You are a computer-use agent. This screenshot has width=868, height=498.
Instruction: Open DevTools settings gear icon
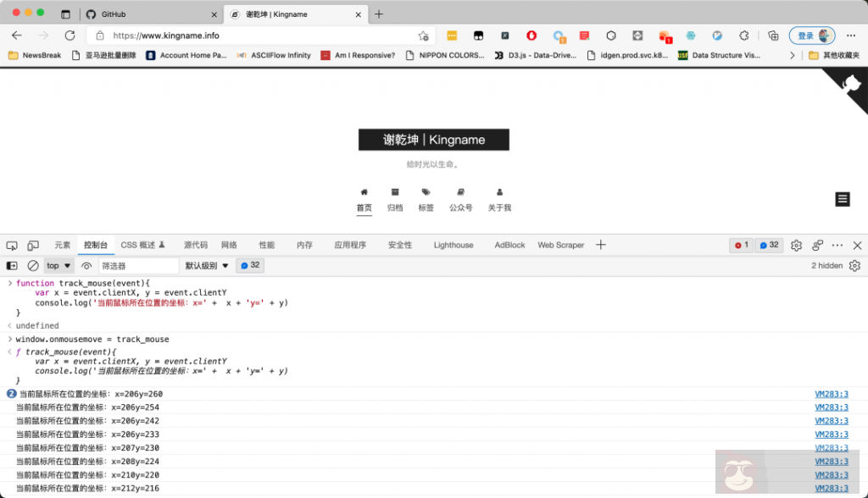pyautogui.click(x=796, y=246)
